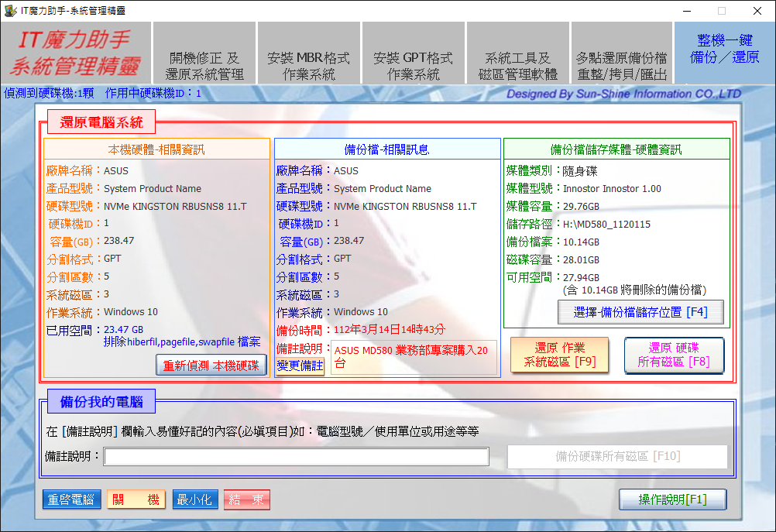
Task: Click the red 結束 exit button
Action: (x=247, y=499)
